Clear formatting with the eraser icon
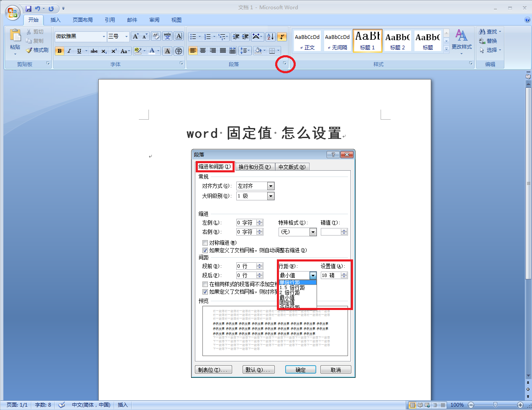 (156, 36)
